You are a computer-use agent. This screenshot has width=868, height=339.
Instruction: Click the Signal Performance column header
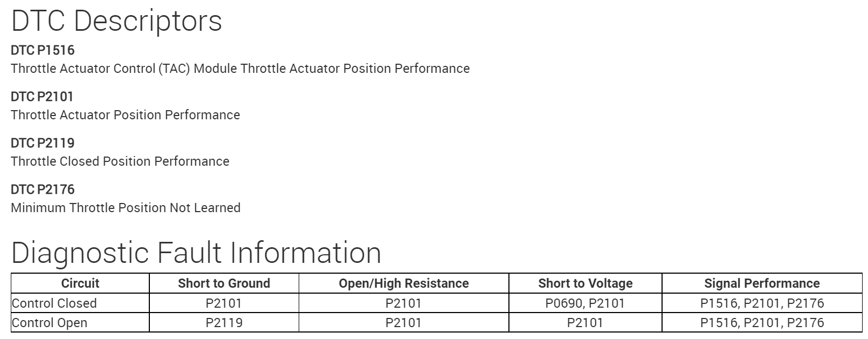(762, 283)
